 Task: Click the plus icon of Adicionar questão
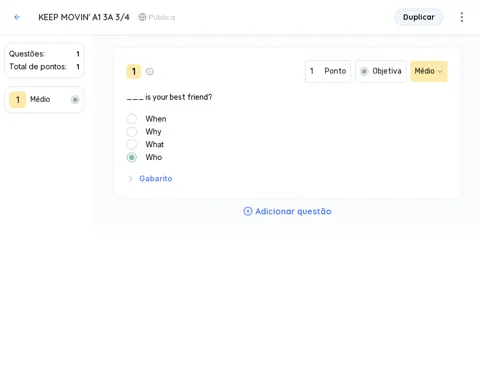[x=248, y=211]
